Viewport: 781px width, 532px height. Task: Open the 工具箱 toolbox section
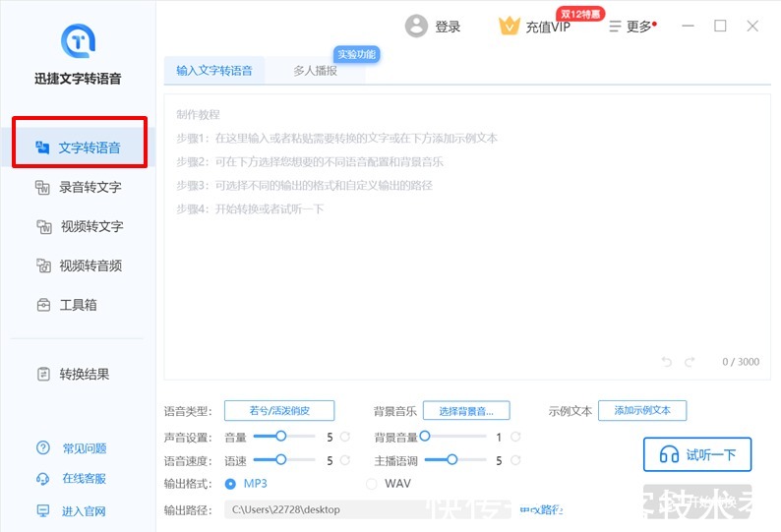(67, 305)
